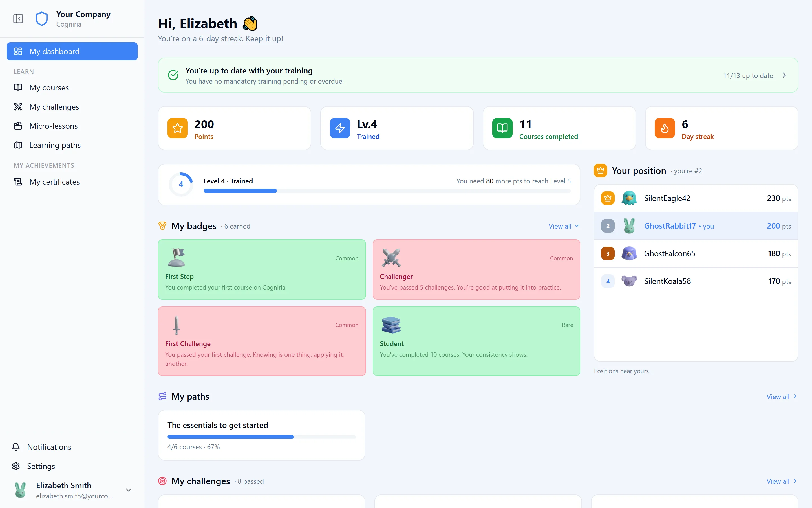Open My challenges in the sidebar
The width and height of the screenshot is (812, 508).
pyautogui.click(x=72, y=107)
